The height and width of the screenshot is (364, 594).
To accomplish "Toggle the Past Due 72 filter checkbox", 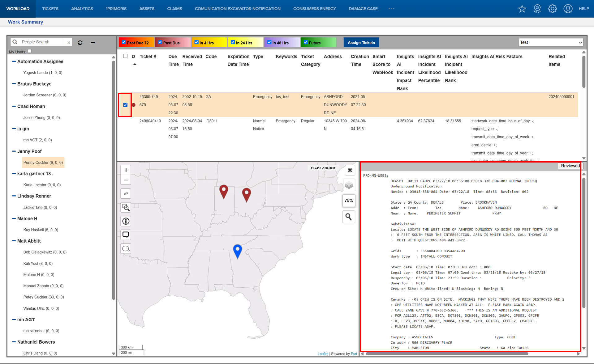I will pos(124,42).
